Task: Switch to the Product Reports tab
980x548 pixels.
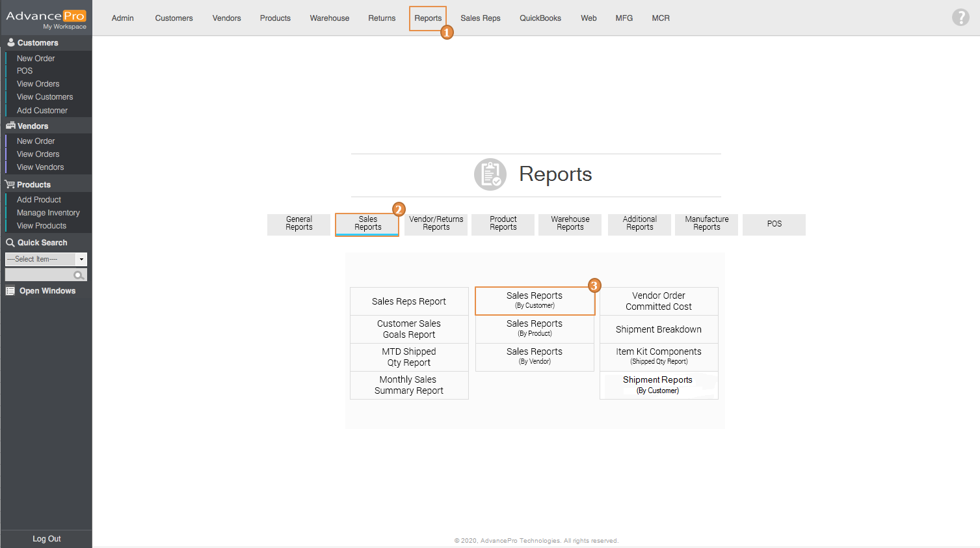Action: 503,224
